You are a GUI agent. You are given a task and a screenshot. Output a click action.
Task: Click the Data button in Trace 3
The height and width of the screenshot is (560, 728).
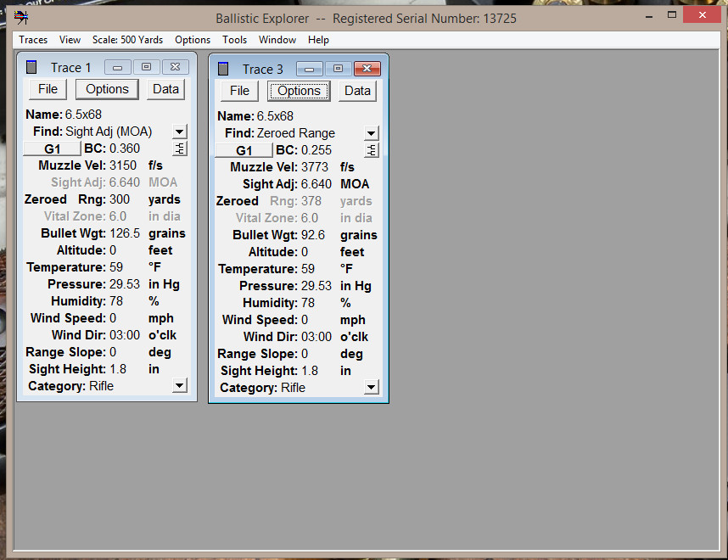click(357, 91)
